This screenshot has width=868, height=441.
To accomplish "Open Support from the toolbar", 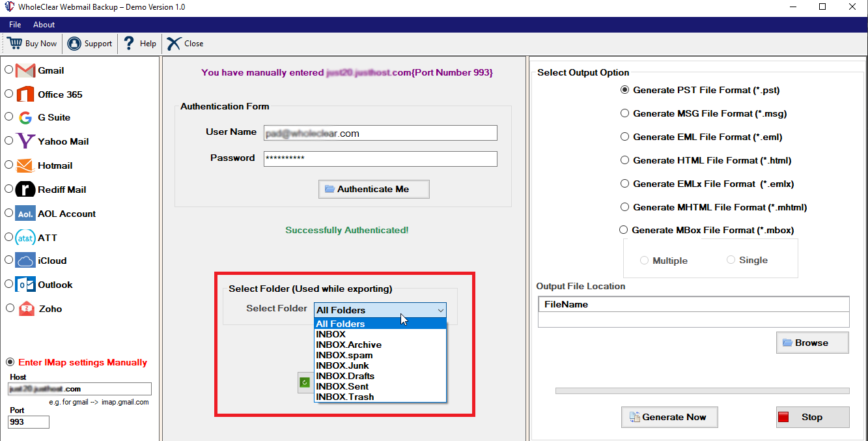I will 91,44.
